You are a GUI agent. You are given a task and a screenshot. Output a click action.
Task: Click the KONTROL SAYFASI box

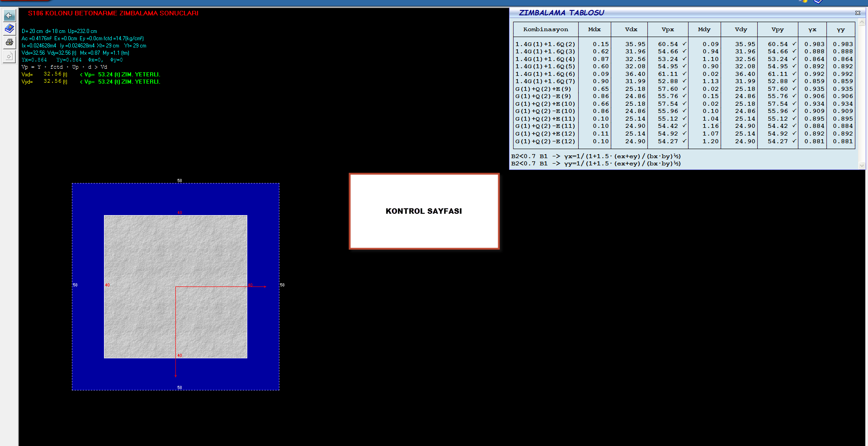(x=424, y=211)
